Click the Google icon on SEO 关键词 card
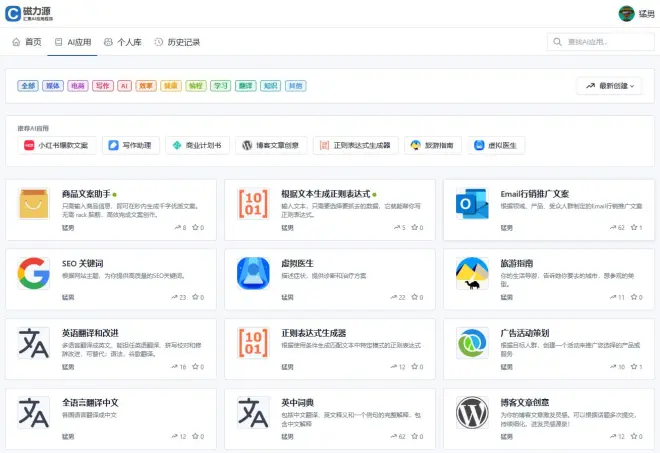The height and width of the screenshot is (453, 660). (34, 273)
